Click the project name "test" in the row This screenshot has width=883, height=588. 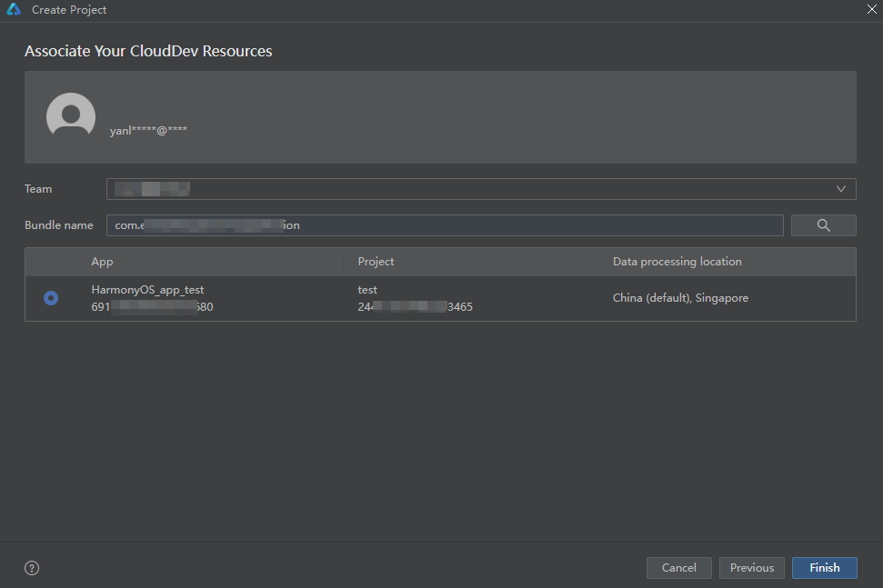tap(367, 290)
